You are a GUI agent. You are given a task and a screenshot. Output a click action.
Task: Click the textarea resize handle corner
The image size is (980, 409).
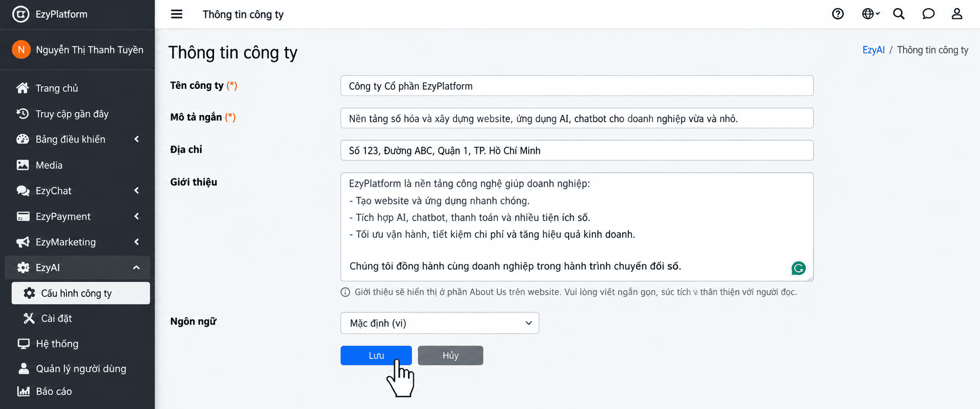coord(810,278)
